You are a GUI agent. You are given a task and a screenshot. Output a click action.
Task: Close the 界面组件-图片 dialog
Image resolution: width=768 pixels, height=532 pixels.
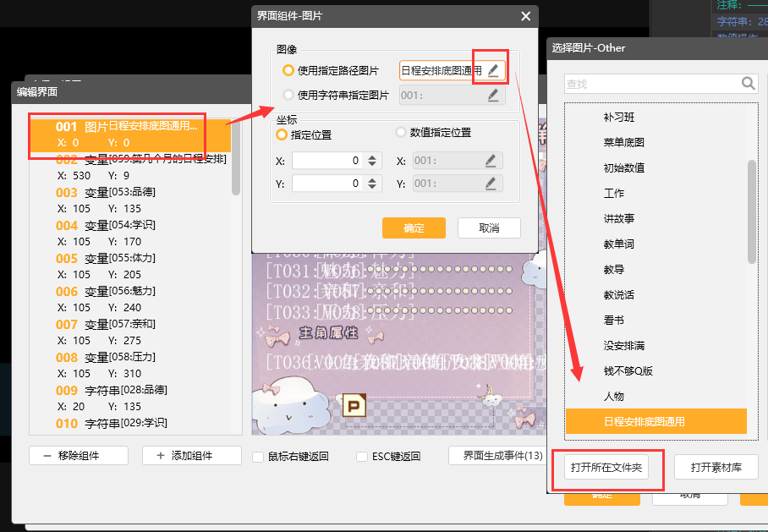pos(525,16)
